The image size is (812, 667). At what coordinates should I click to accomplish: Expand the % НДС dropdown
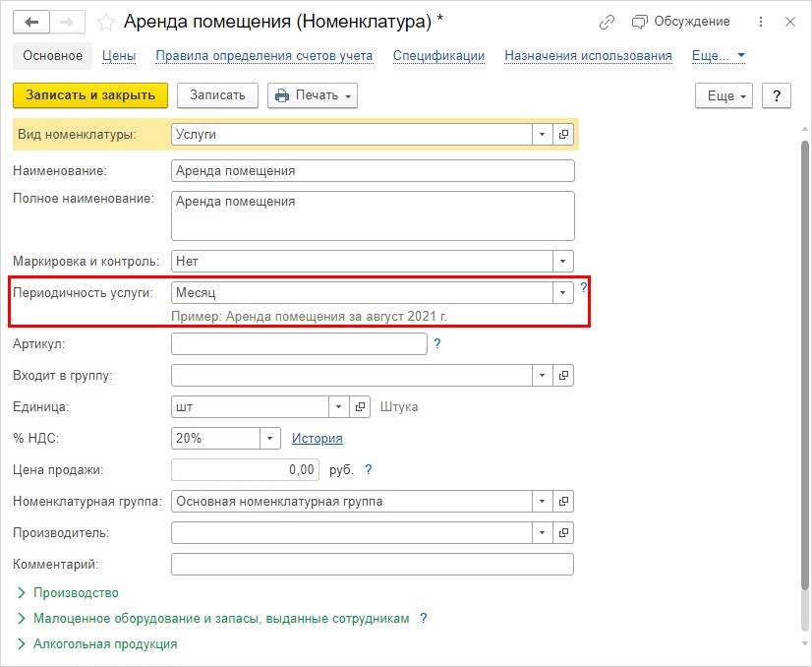(x=269, y=439)
